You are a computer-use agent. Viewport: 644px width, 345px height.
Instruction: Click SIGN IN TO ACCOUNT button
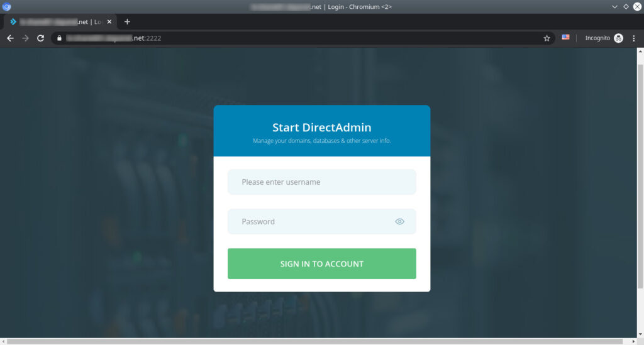[x=321, y=264]
